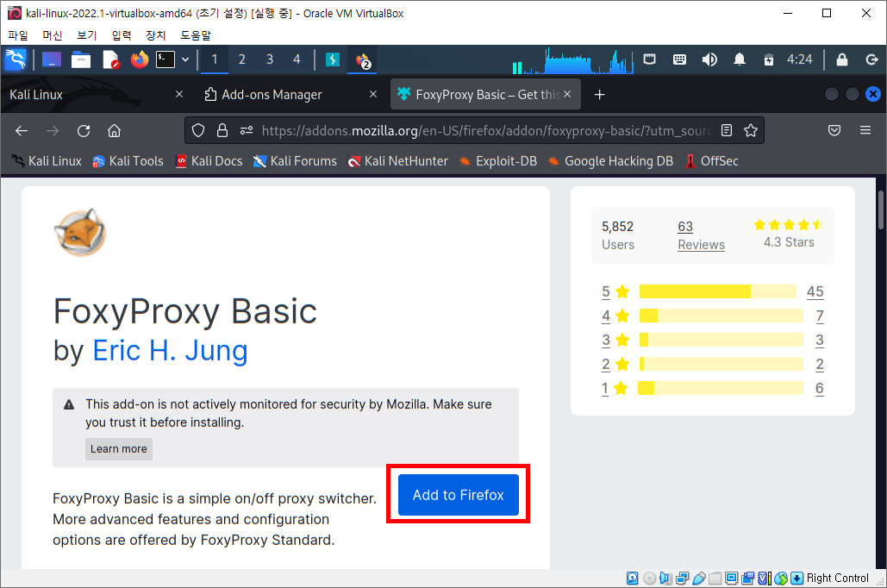Open the 장치 menu in VirtualBox
Screen dimensions: 887x588
(155, 35)
